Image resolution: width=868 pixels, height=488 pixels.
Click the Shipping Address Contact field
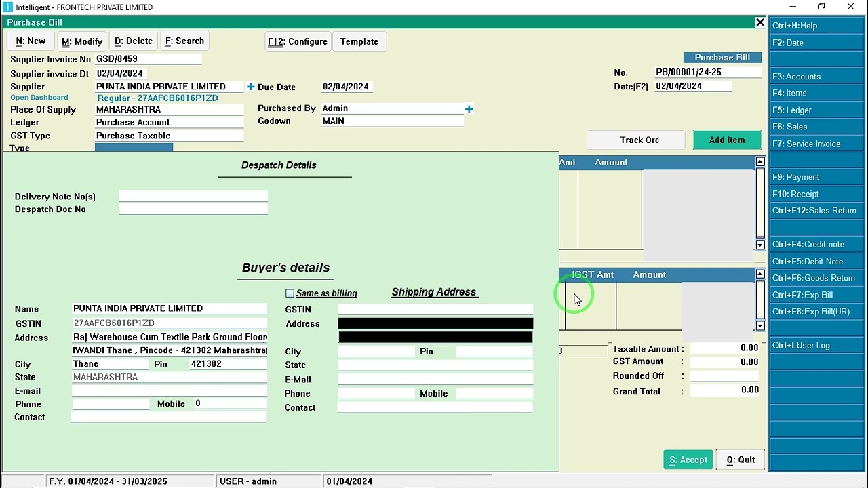pyautogui.click(x=435, y=407)
